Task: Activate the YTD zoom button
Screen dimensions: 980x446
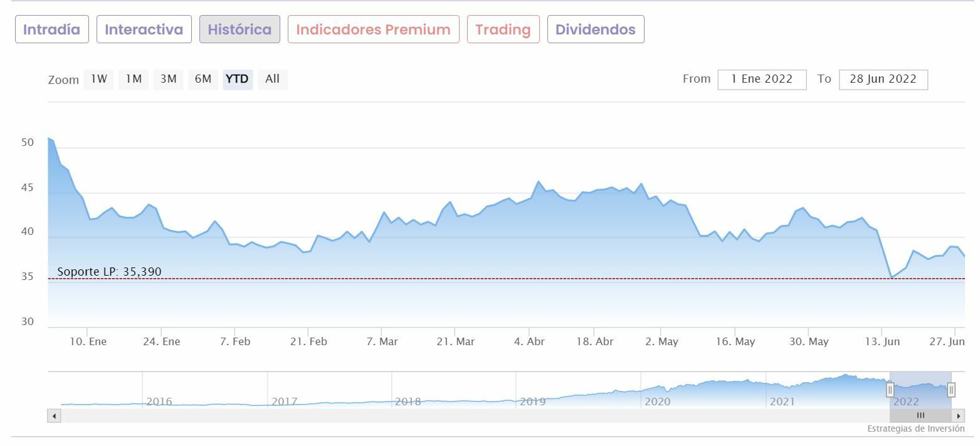Action: [x=237, y=79]
